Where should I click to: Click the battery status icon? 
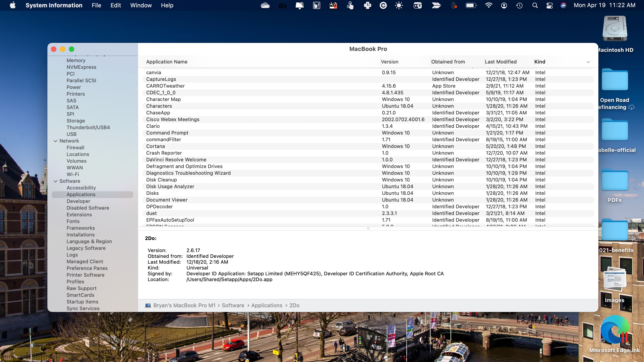pyautogui.click(x=471, y=5)
